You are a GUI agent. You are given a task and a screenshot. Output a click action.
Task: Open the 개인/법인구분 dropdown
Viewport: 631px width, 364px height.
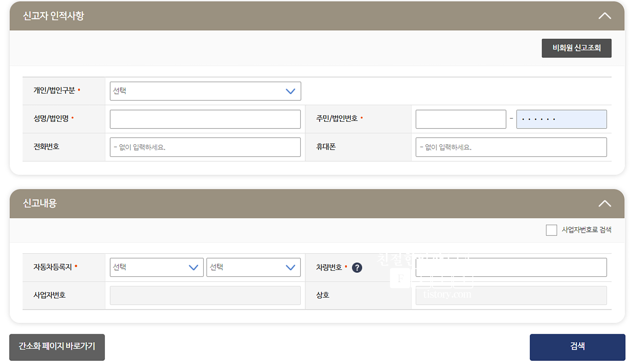205,91
